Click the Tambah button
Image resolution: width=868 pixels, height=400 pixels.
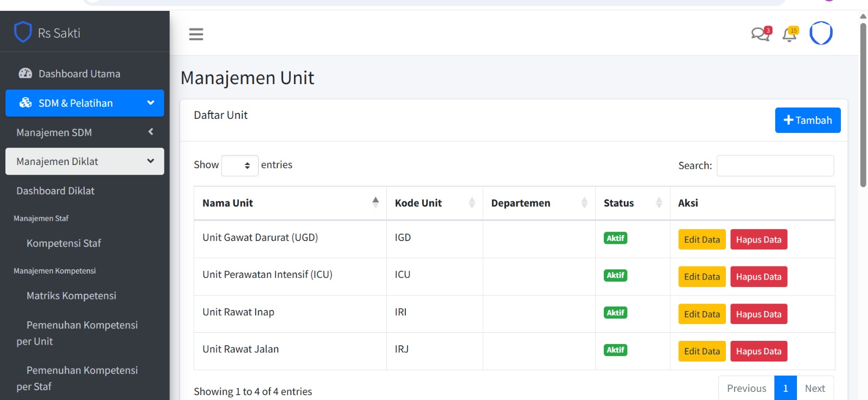coord(807,120)
